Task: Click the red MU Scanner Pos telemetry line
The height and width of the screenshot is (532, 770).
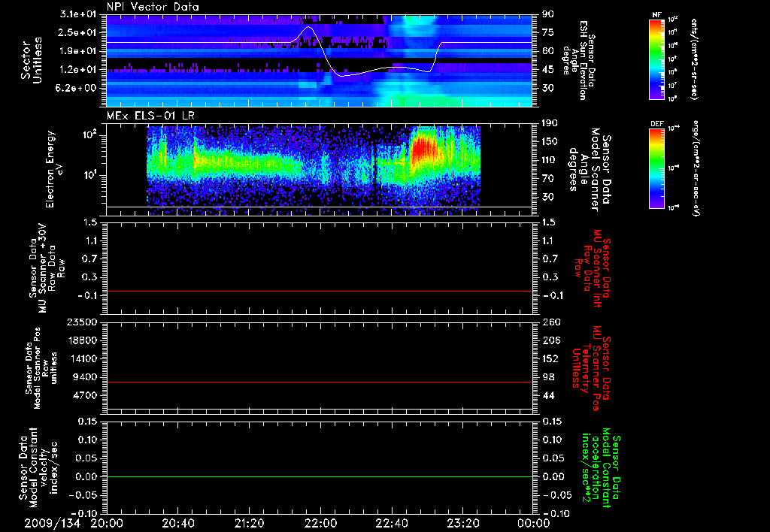Action: point(319,382)
